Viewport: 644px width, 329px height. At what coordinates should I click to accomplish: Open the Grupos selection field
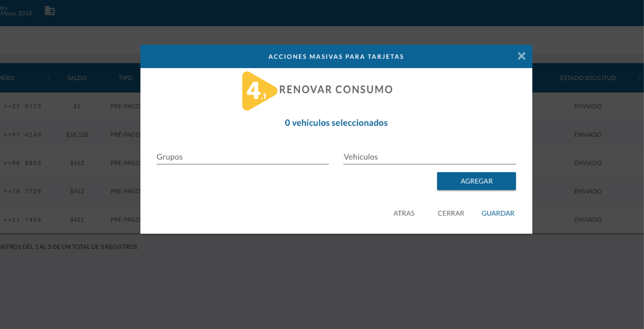(242, 157)
